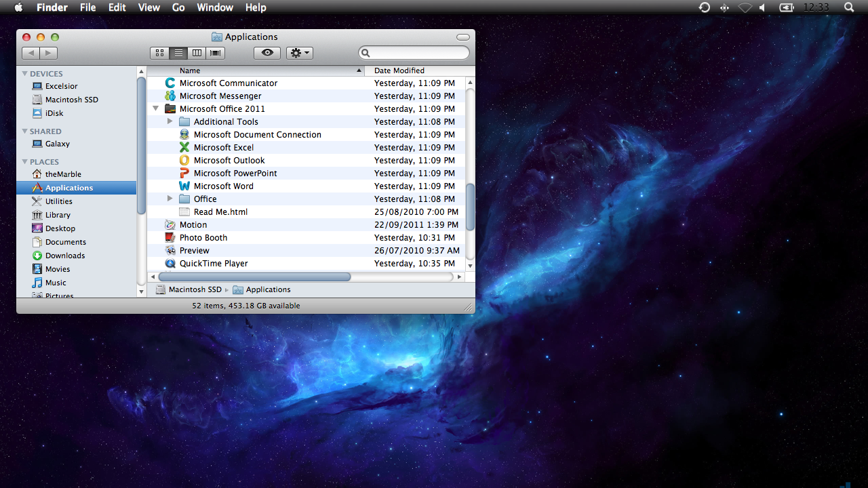Go forward with the right arrow button
The image size is (868, 488).
click(49, 53)
